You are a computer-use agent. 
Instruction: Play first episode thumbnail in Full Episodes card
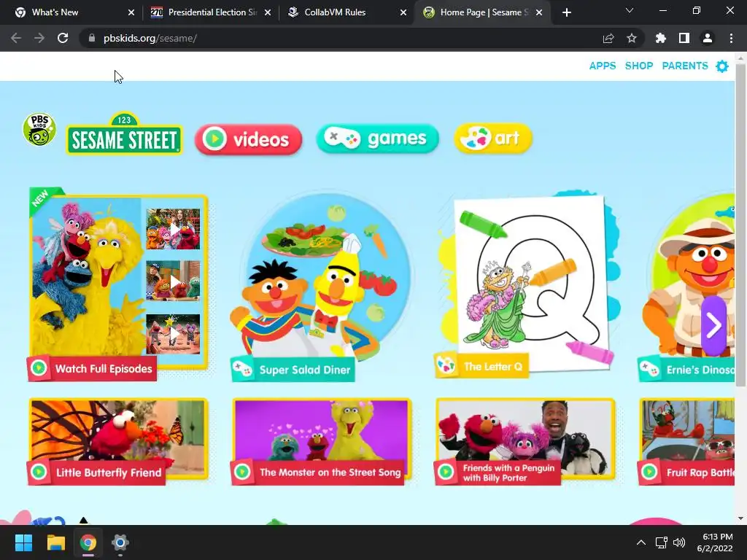[x=173, y=229]
